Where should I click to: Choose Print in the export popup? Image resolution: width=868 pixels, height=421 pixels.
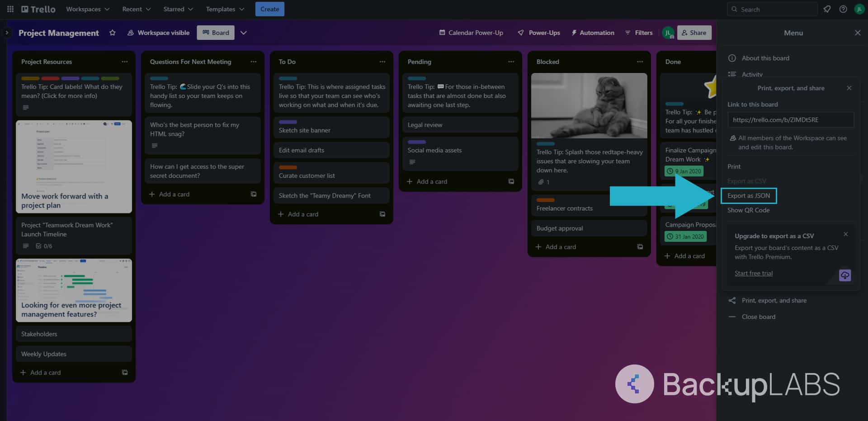pyautogui.click(x=734, y=166)
